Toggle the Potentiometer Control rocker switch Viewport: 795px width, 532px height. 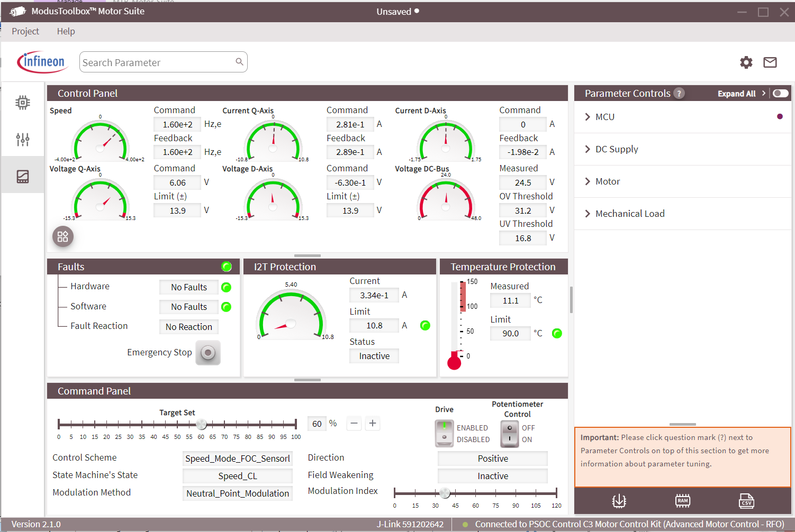[x=509, y=433]
